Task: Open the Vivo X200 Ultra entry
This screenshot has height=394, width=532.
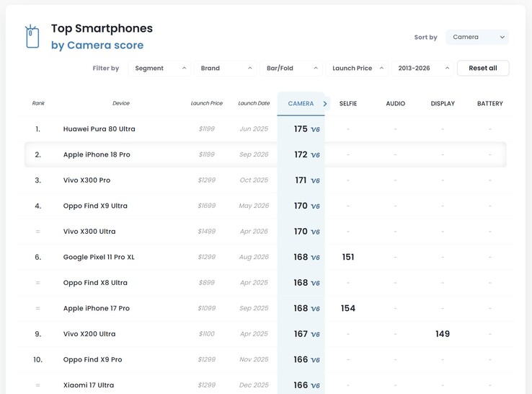Action: 89,334
